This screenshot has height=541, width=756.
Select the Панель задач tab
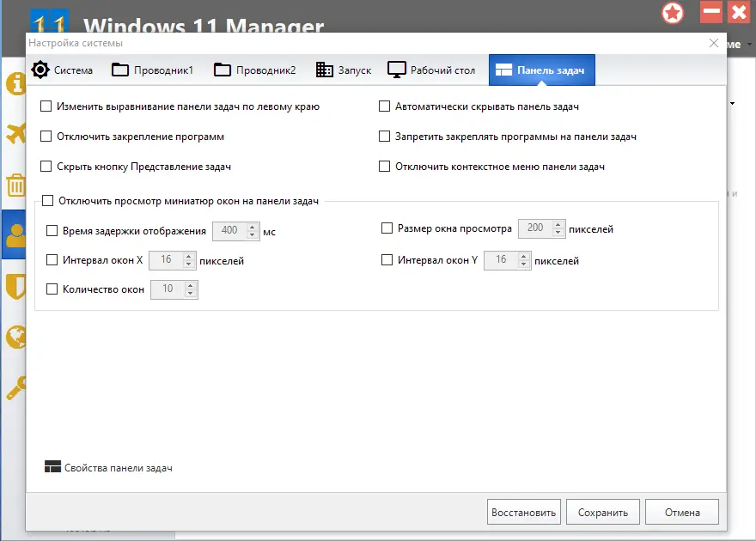(542, 70)
